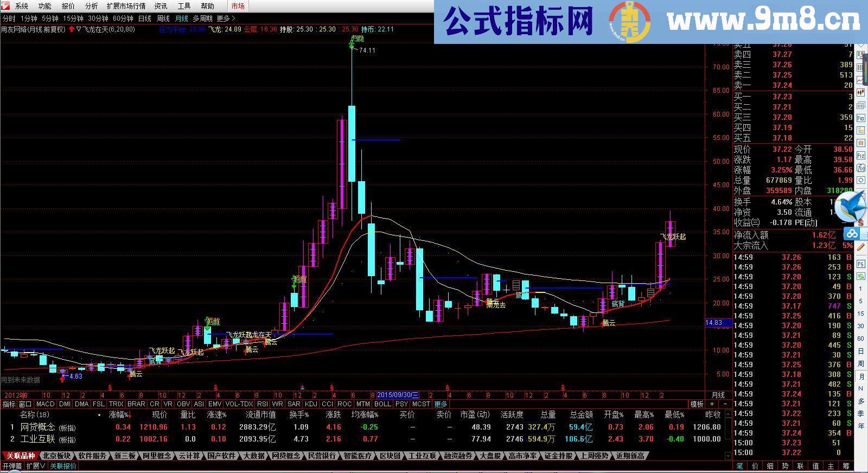
Task: Select the candlestick chart sidebar icon
Action: [860, 92]
